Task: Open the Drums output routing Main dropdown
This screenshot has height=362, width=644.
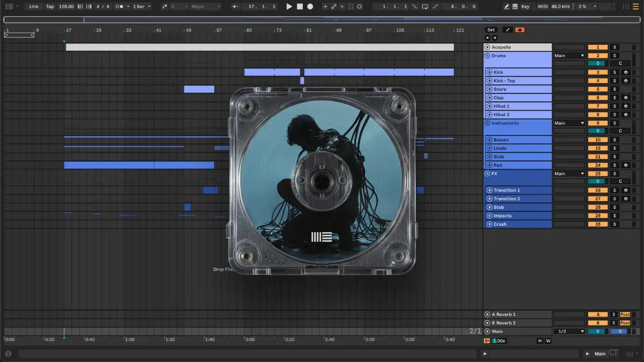Action: point(569,56)
